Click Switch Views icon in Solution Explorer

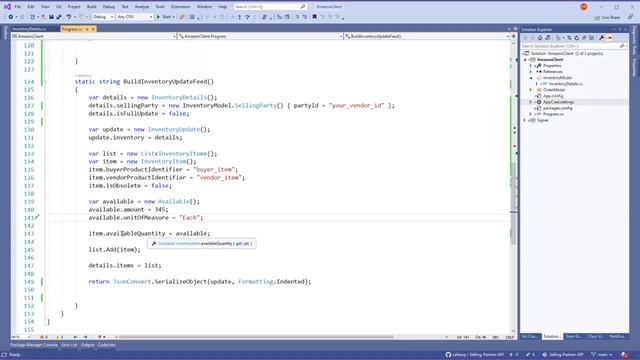(x=547, y=38)
